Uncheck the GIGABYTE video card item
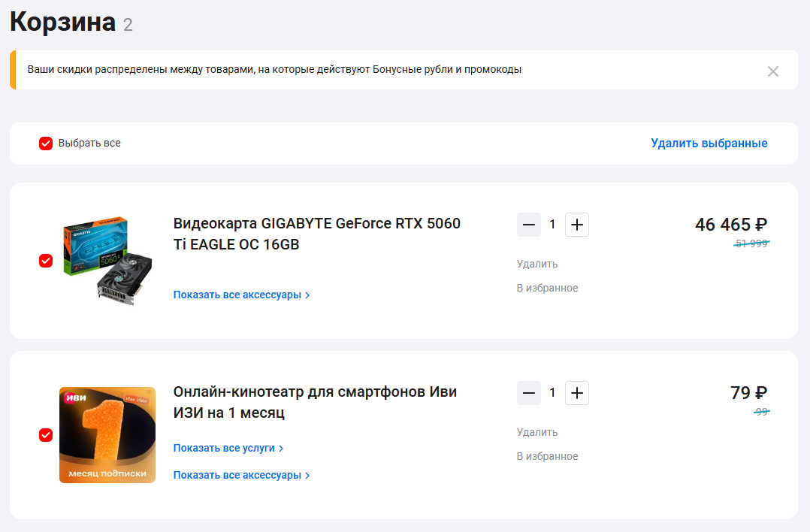Image resolution: width=810 pixels, height=532 pixels. coord(46,261)
